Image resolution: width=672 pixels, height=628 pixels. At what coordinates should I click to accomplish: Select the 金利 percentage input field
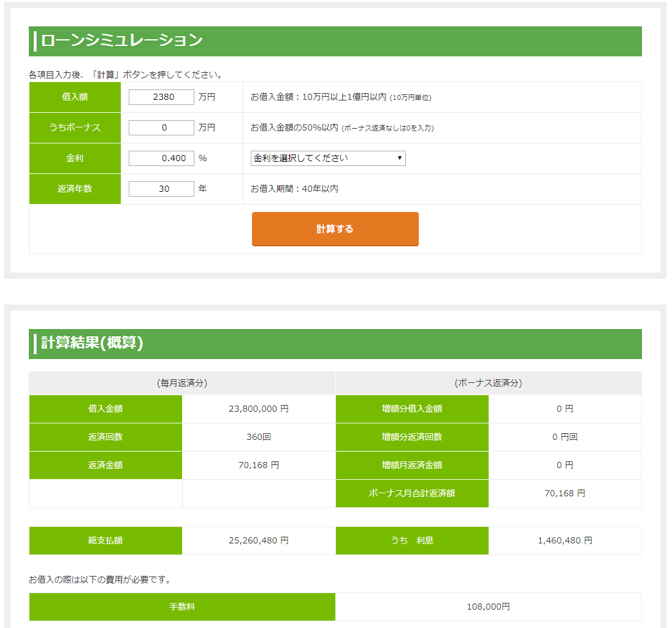point(161,158)
